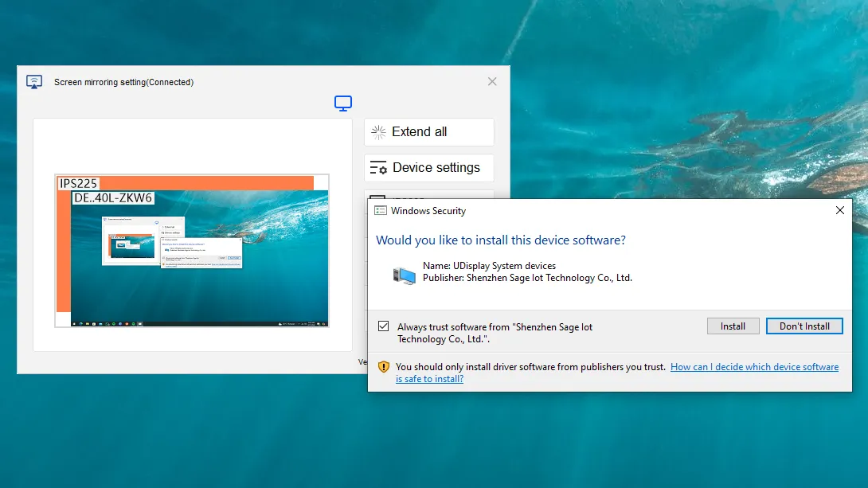
Task: Click the Name: UDisplay System devices text
Action: tap(489, 266)
